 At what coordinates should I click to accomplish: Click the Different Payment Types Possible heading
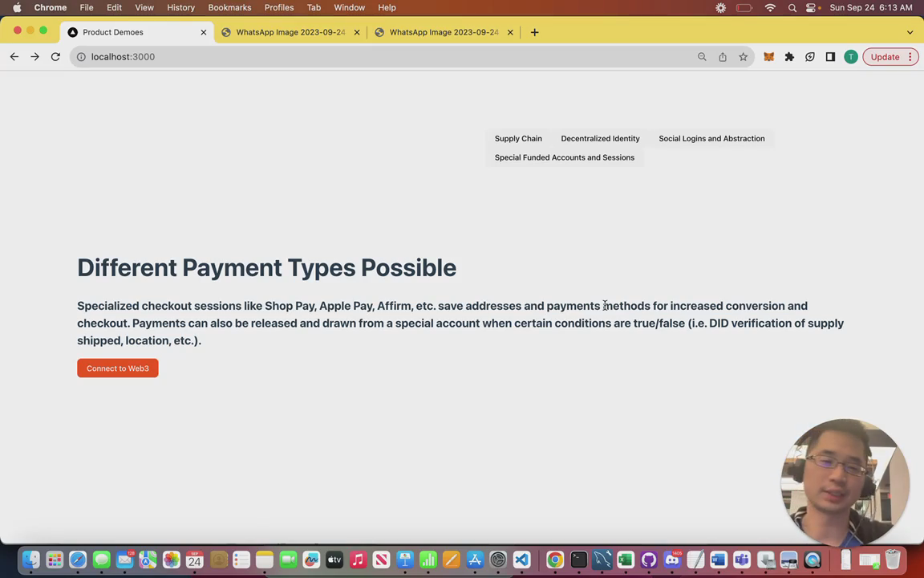pyautogui.click(x=267, y=268)
